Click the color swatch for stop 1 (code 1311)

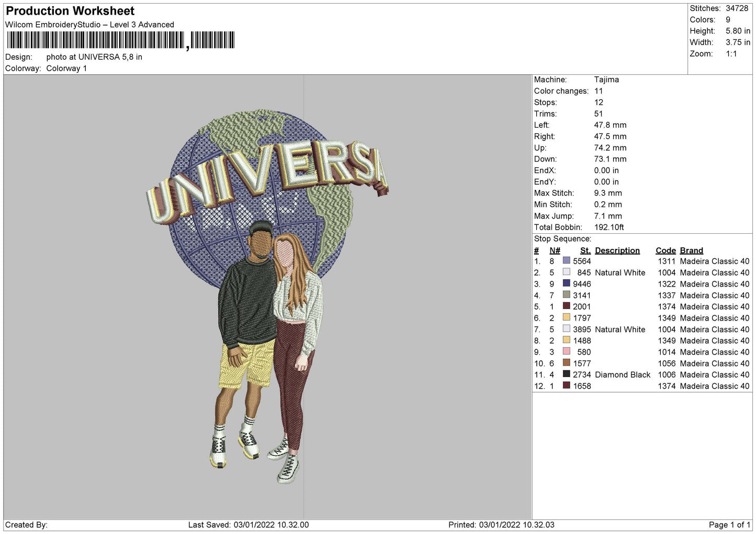[x=566, y=260]
